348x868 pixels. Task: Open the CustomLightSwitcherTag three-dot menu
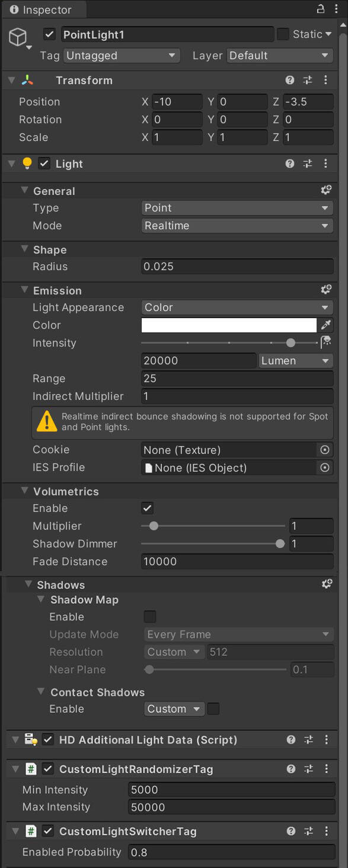pos(326,831)
